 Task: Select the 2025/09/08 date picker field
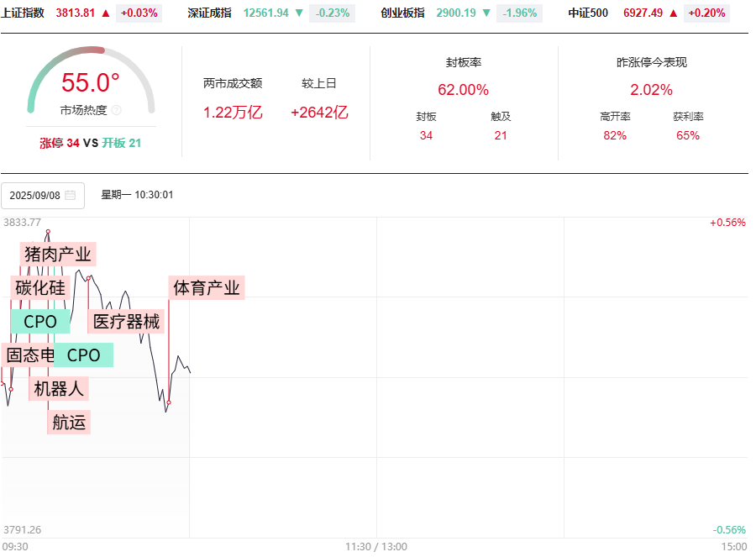[x=42, y=195]
